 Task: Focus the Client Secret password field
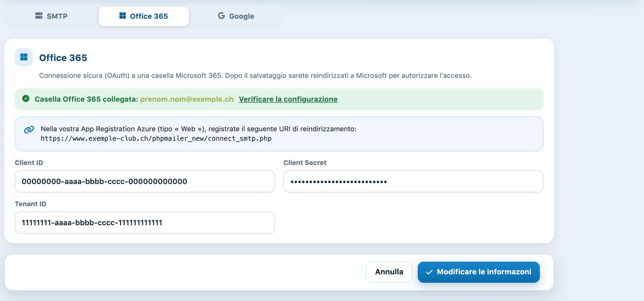pos(413,181)
